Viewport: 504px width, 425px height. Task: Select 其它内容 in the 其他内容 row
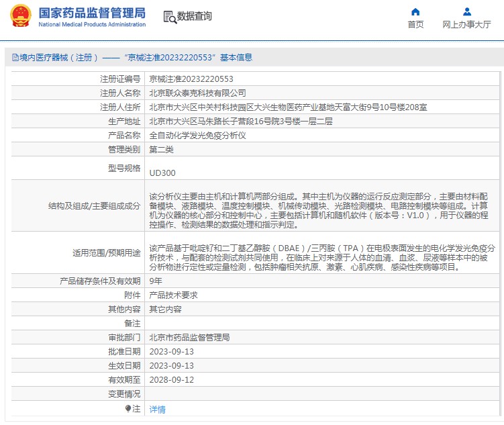point(165,309)
